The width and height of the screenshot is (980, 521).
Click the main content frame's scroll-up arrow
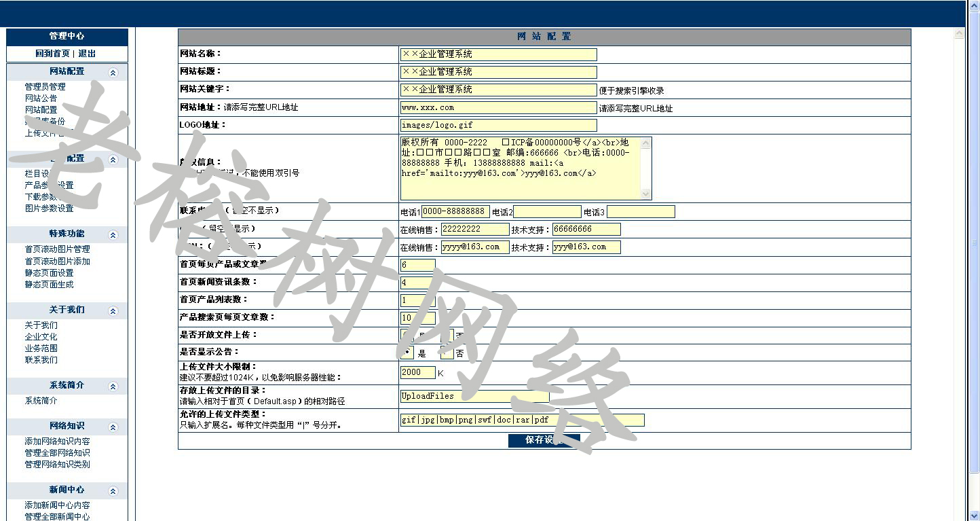click(x=959, y=33)
